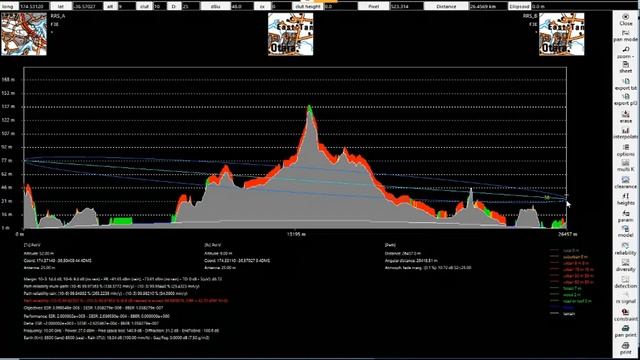Activate pan mode tool
This screenshot has width=640, height=360.
click(625, 36)
